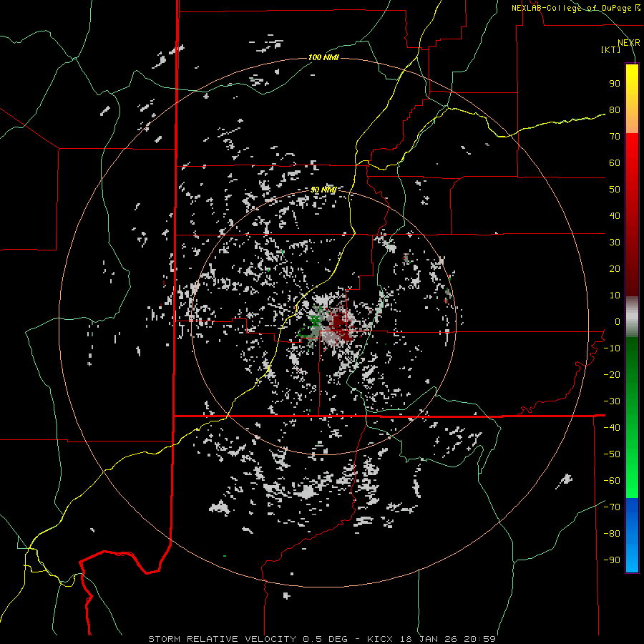Viewport: 644px width, 644px height.
Task: Select the -40 value on velocity scale
Action: 612,428
